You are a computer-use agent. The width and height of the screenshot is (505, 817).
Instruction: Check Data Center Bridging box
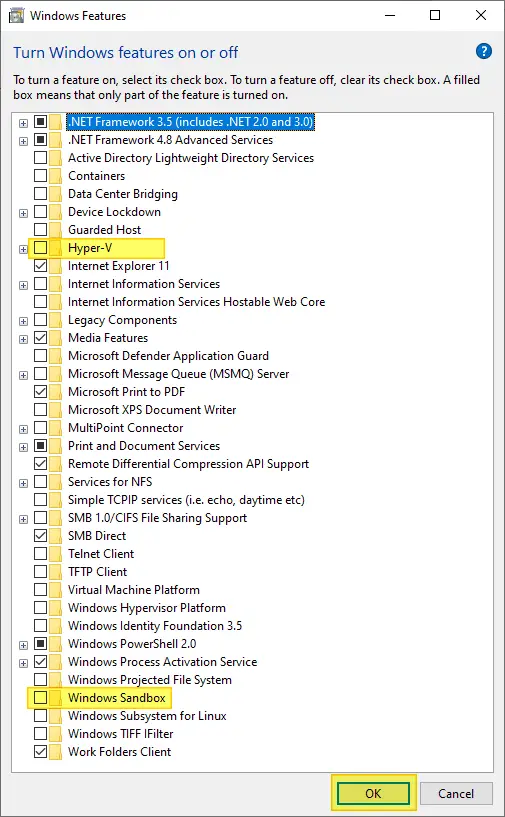[x=40, y=193]
